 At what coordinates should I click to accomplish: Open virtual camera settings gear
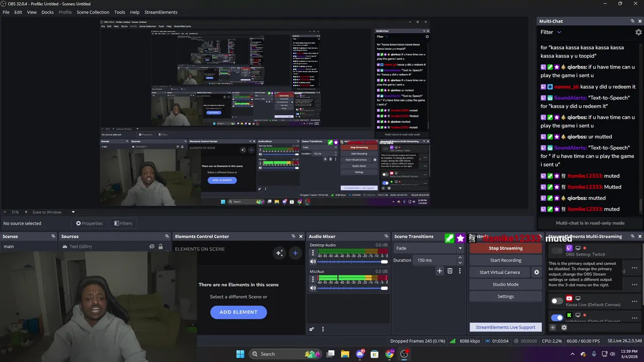point(536,273)
